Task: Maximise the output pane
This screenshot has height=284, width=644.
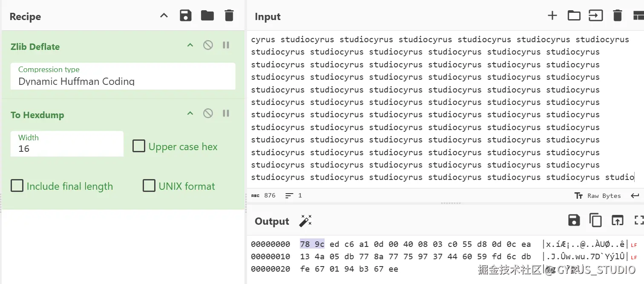Action: [x=638, y=220]
